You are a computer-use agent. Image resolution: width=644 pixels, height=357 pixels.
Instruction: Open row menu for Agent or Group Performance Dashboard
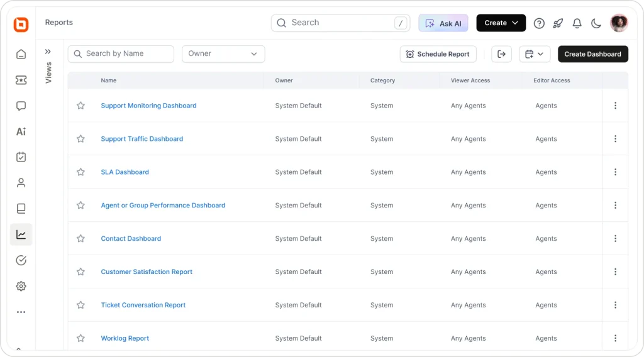(x=615, y=205)
